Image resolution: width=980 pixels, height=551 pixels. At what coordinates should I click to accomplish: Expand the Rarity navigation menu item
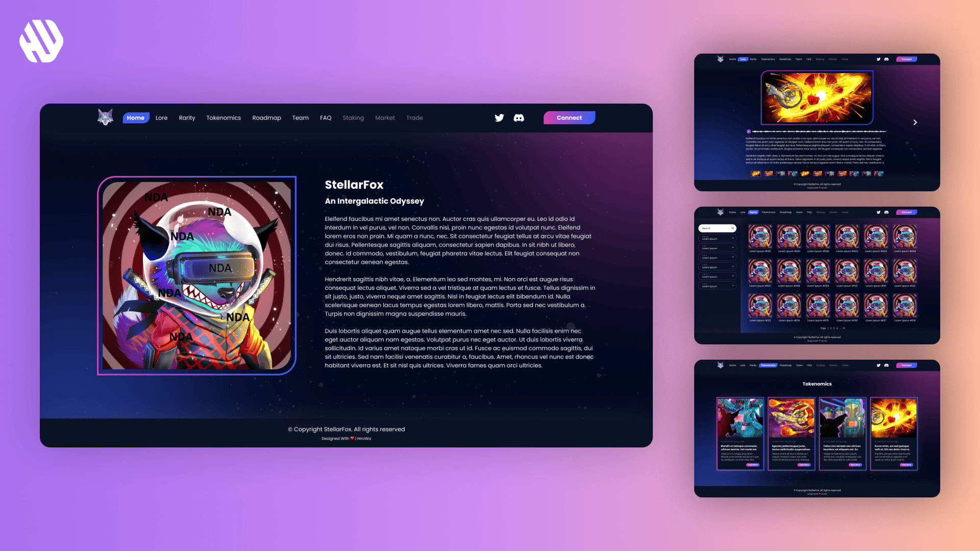(x=187, y=118)
